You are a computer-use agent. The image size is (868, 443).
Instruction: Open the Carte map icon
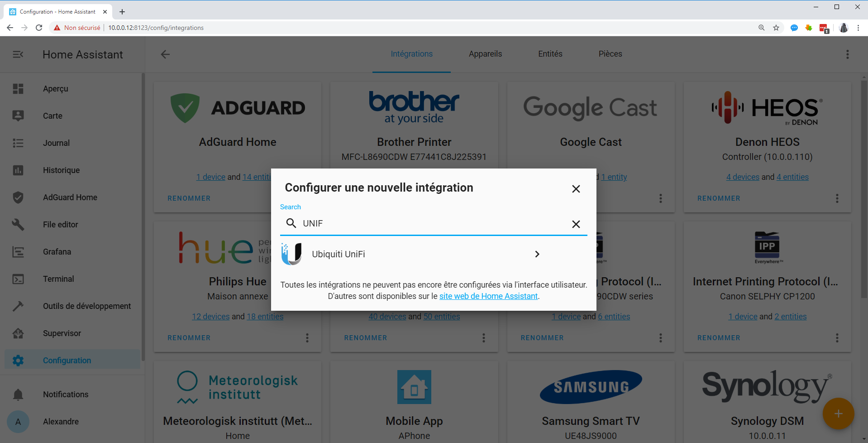[18, 116]
